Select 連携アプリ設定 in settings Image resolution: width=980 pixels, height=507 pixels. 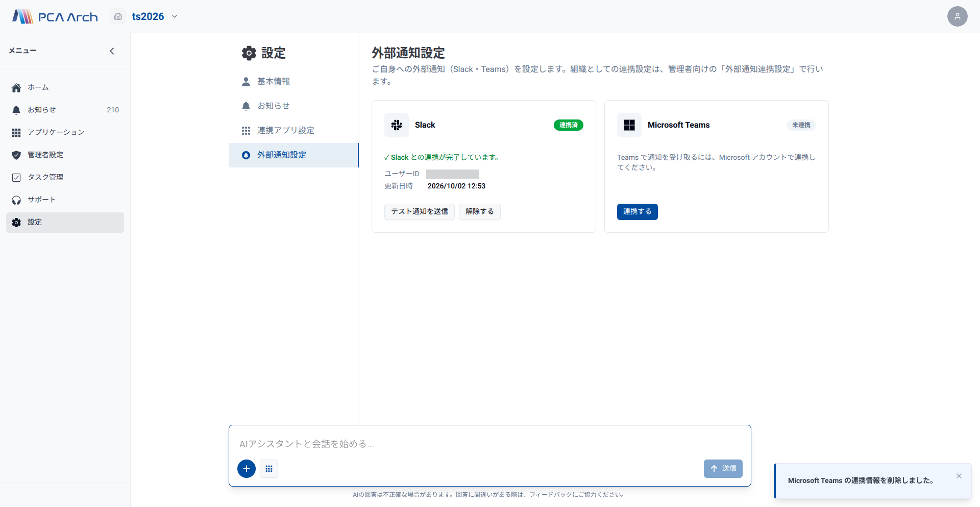pyautogui.click(x=293, y=131)
